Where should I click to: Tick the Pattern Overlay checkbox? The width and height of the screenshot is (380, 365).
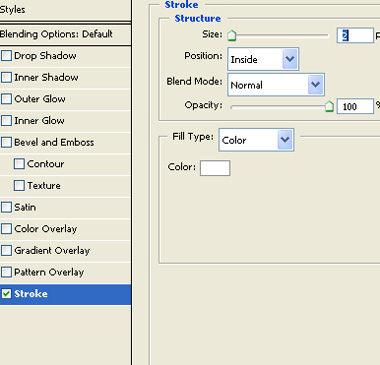[6, 272]
